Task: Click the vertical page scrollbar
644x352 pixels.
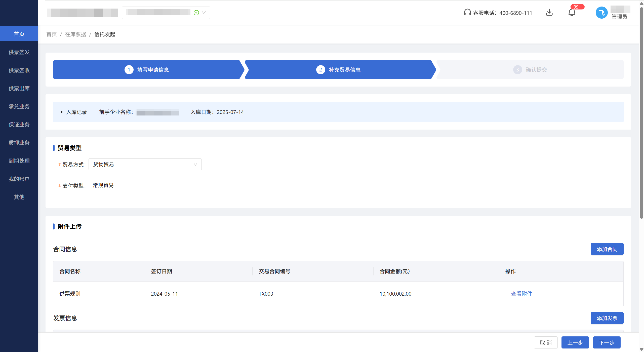Action: pos(641,113)
